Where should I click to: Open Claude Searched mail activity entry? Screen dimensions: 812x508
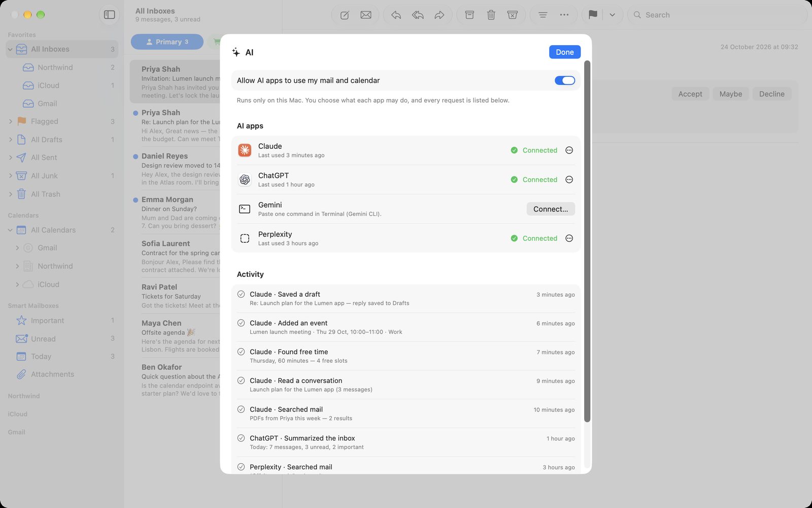point(406,414)
